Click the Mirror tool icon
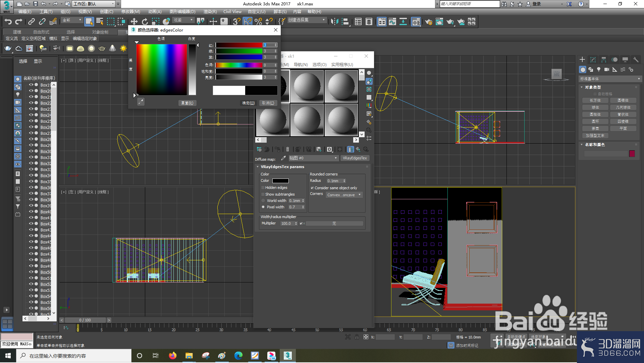This screenshot has width=644, height=363. [334, 21]
